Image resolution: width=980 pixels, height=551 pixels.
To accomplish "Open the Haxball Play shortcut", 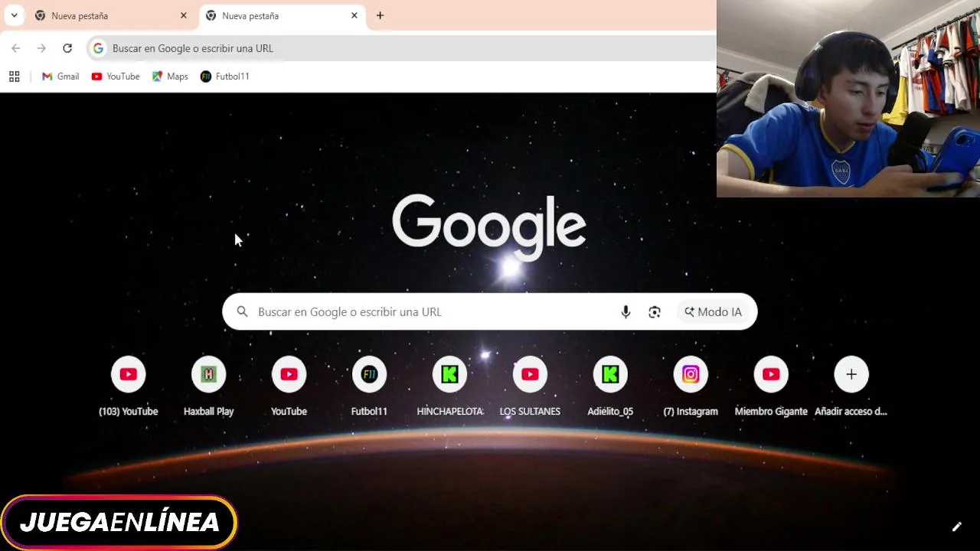I will click(209, 386).
